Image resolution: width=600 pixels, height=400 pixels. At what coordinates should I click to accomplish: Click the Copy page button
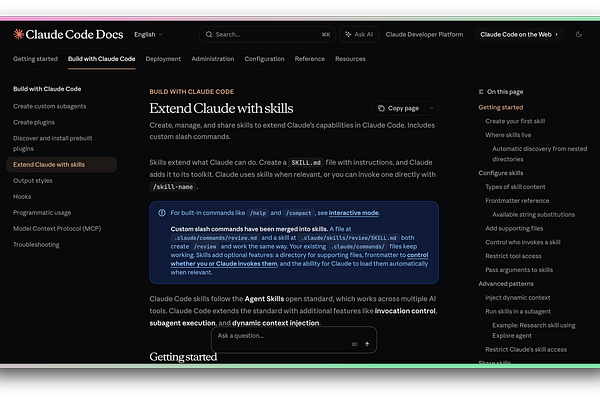[x=398, y=108]
